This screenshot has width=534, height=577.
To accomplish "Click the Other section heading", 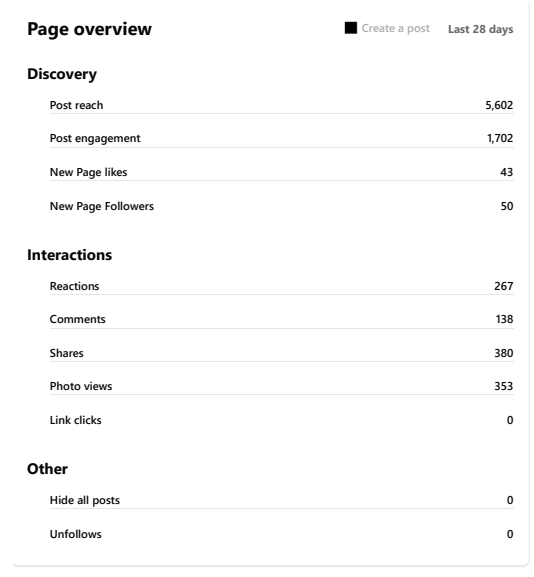I will coord(47,469).
